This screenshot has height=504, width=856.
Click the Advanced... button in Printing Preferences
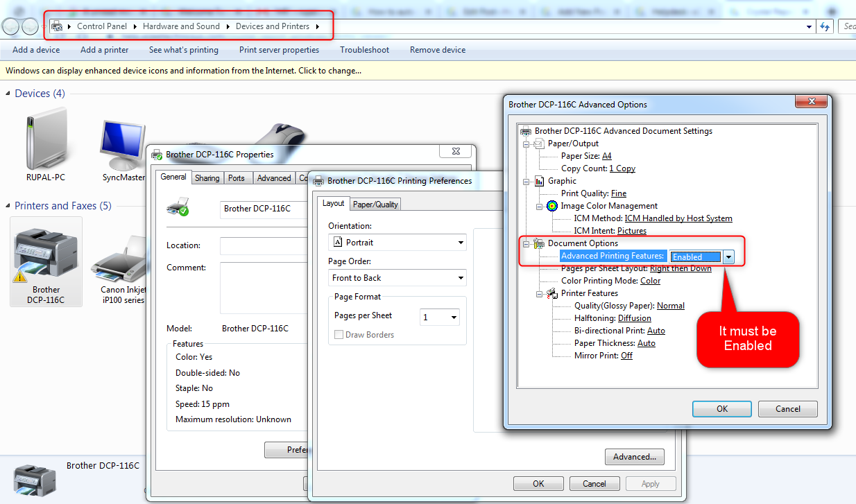coord(635,457)
